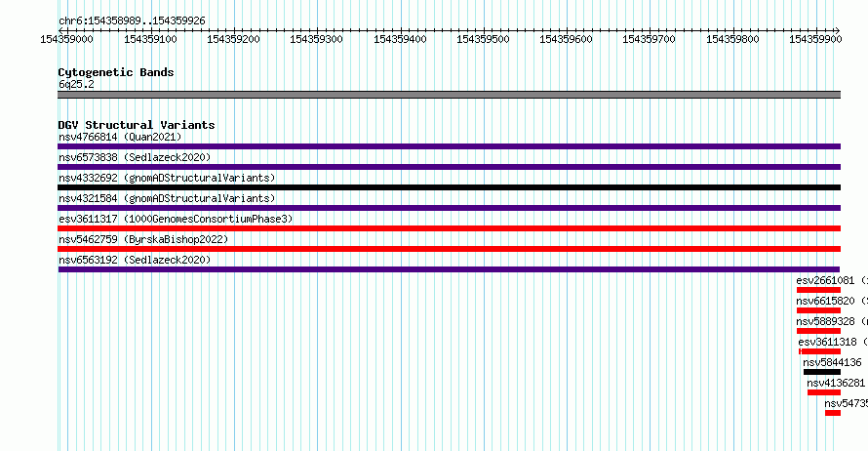This screenshot has width=868, height=451.
Task: Click ruler position 154359400
Action: point(400,39)
